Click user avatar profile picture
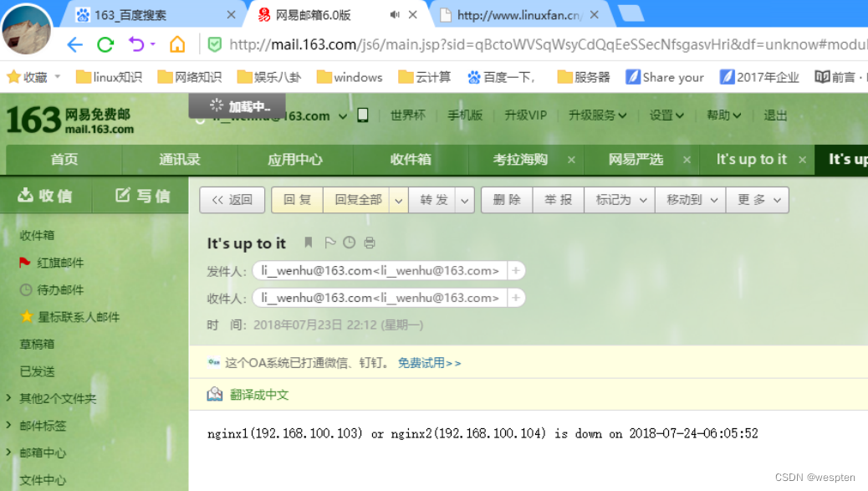The height and width of the screenshot is (491, 868). click(27, 28)
